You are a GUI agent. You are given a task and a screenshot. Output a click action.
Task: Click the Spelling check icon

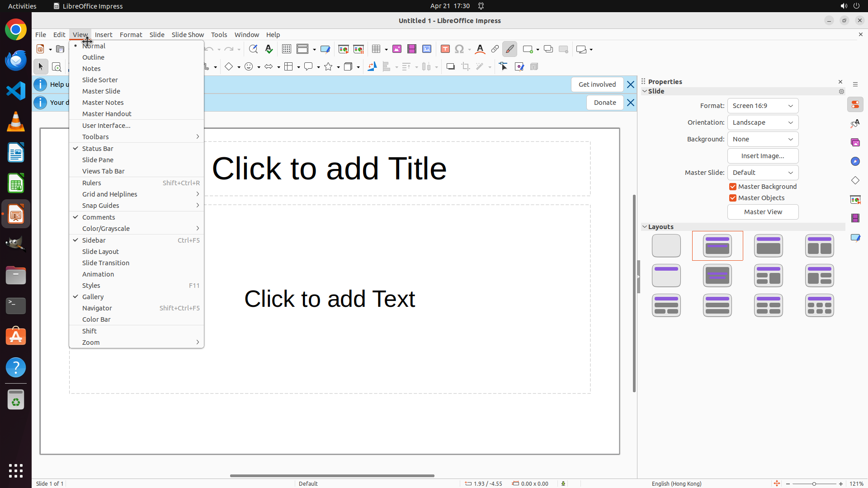(269, 49)
